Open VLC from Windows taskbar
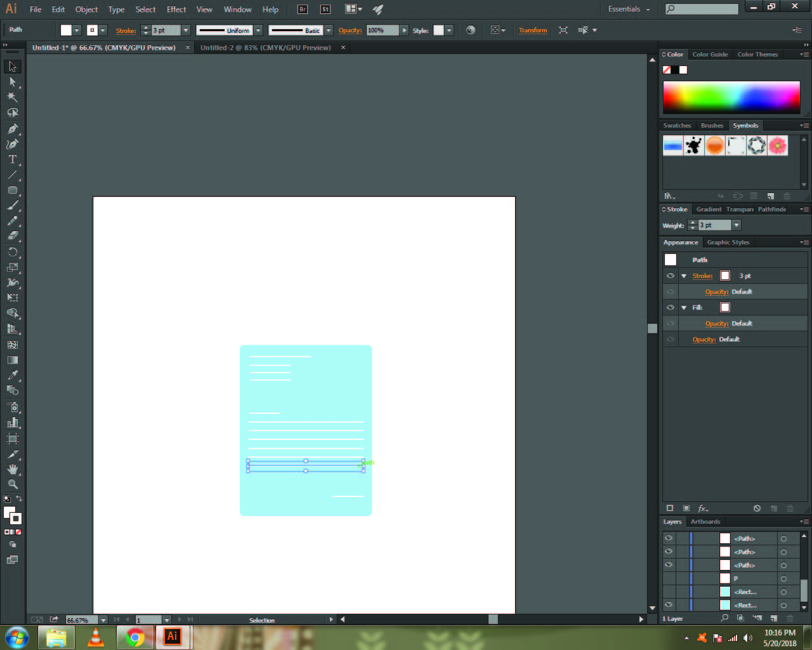This screenshot has height=650, width=812. pos(96,637)
